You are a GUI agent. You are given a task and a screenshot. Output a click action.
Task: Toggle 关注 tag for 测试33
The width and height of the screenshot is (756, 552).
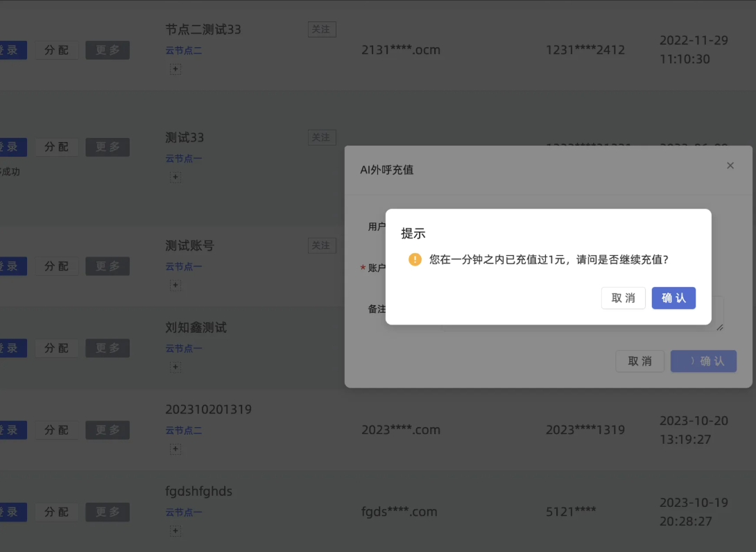point(322,137)
